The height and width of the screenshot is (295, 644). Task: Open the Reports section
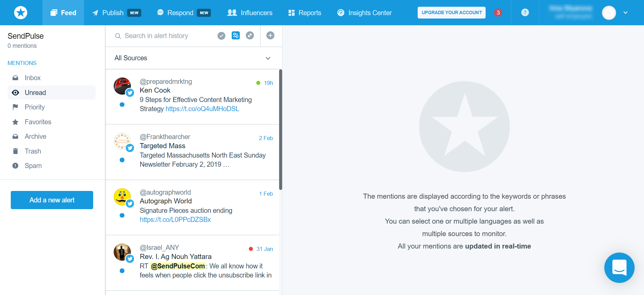click(x=305, y=13)
